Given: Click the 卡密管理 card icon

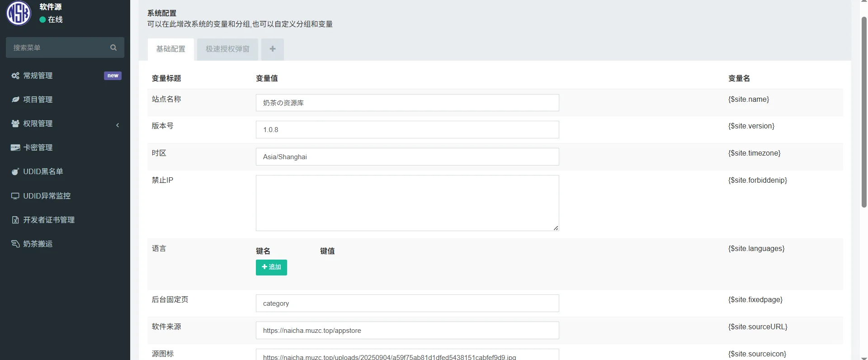Looking at the screenshot, I should click(15, 147).
